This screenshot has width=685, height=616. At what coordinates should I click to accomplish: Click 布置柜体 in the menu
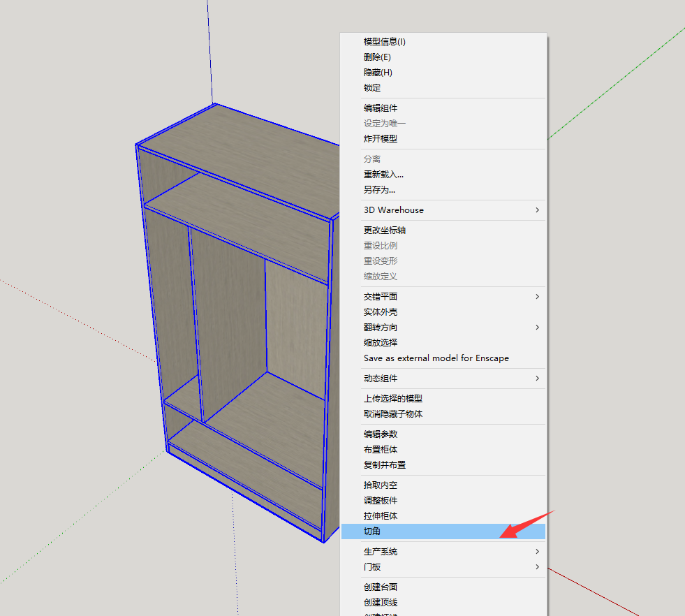pyautogui.click(x=381, y=450)
